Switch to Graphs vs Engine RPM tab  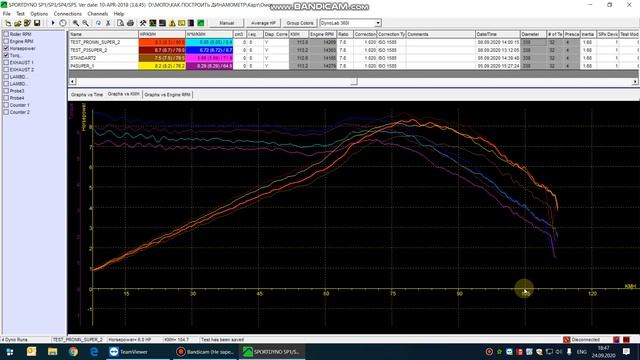[167, 95]
